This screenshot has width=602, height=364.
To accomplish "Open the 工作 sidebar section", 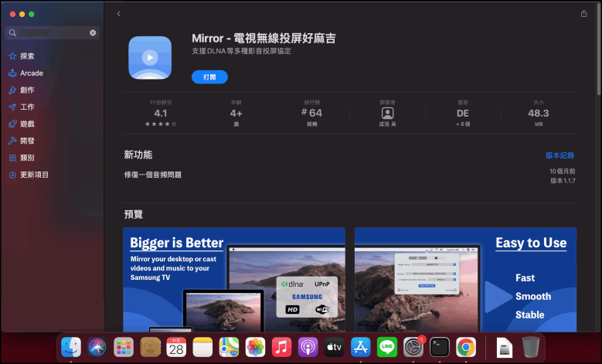I will 22,107.
